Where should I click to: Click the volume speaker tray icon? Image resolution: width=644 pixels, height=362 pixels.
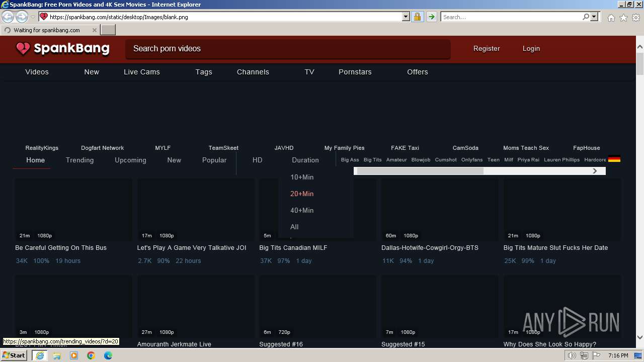tap(572, 355)
